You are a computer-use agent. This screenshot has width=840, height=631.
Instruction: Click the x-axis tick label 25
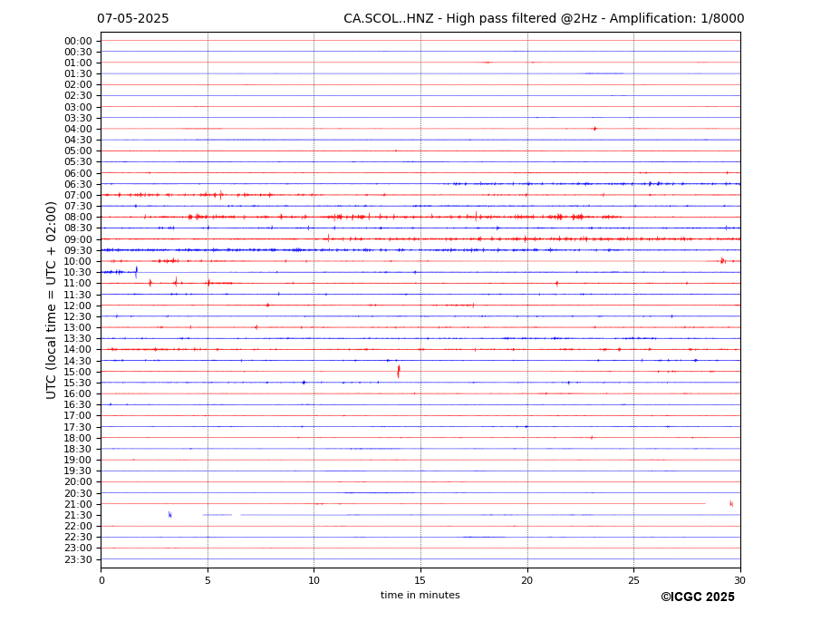point(633,580)
